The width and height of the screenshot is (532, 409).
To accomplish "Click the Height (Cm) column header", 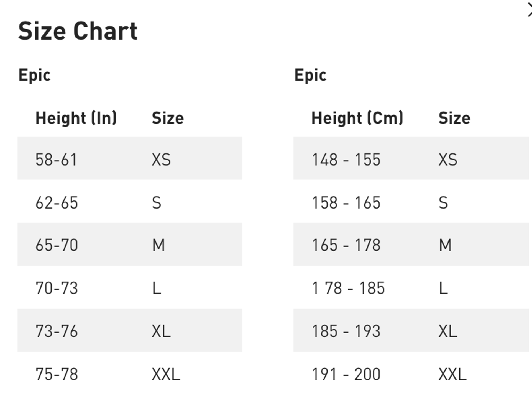I will point(357,118).
